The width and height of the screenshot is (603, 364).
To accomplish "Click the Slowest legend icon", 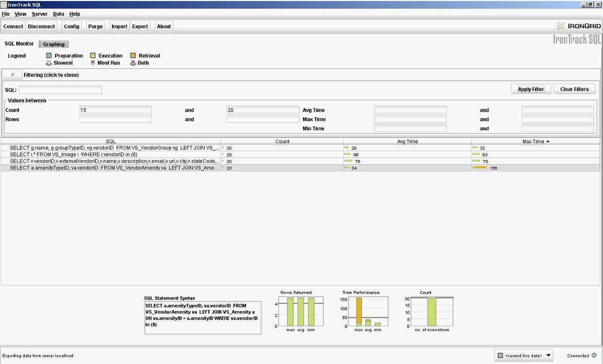I will tap(49, 63).
